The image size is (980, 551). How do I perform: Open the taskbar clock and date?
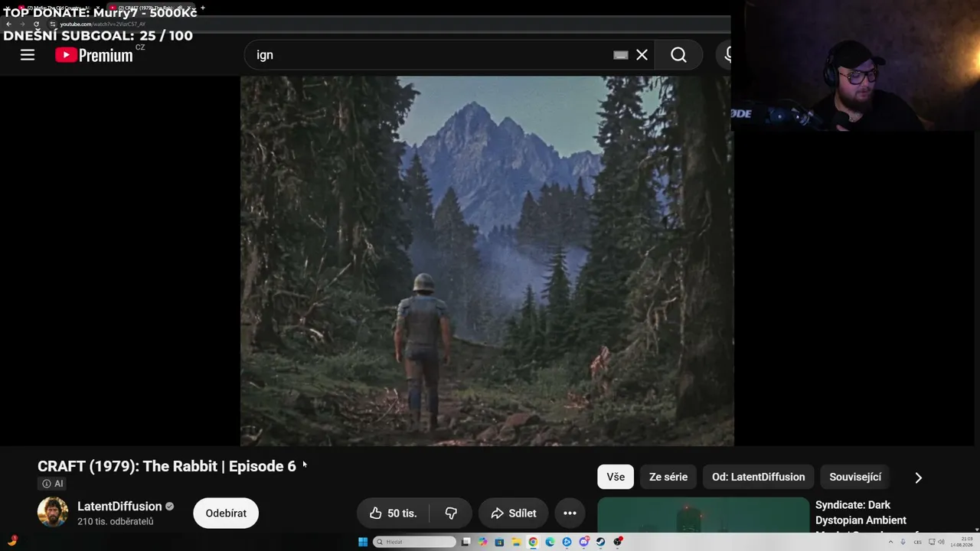pyautogui.click(x=961, y=542)
